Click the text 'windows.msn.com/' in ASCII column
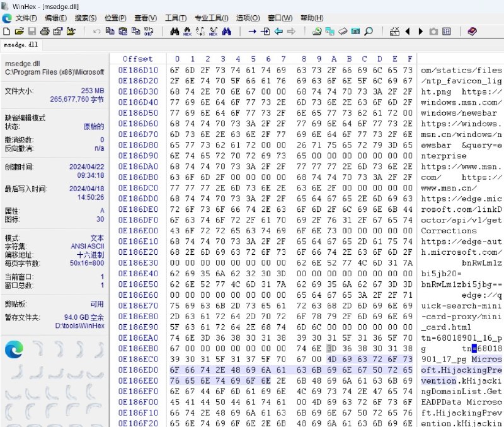504x427 pixels. (x=462, y=102)
